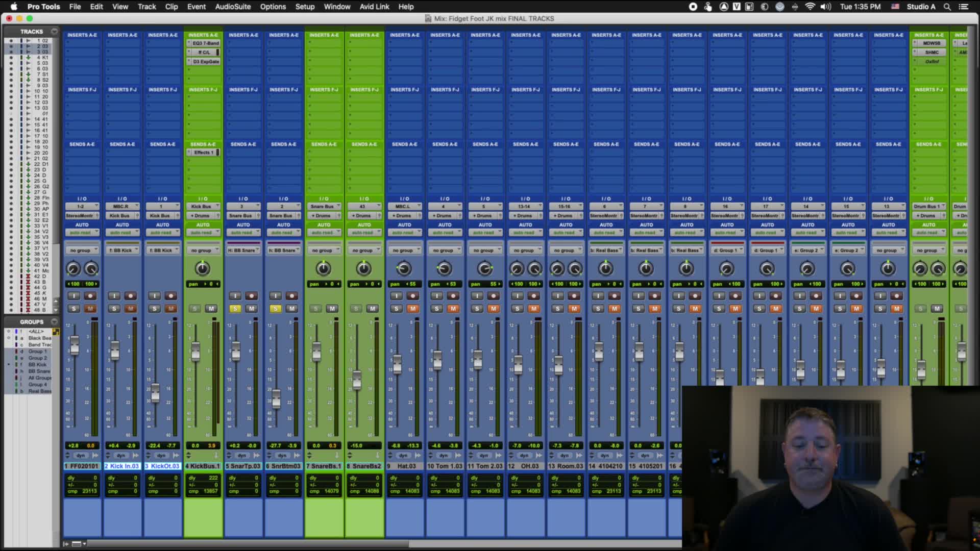Open the Tracks list options menu

click(x=55, y=32)
